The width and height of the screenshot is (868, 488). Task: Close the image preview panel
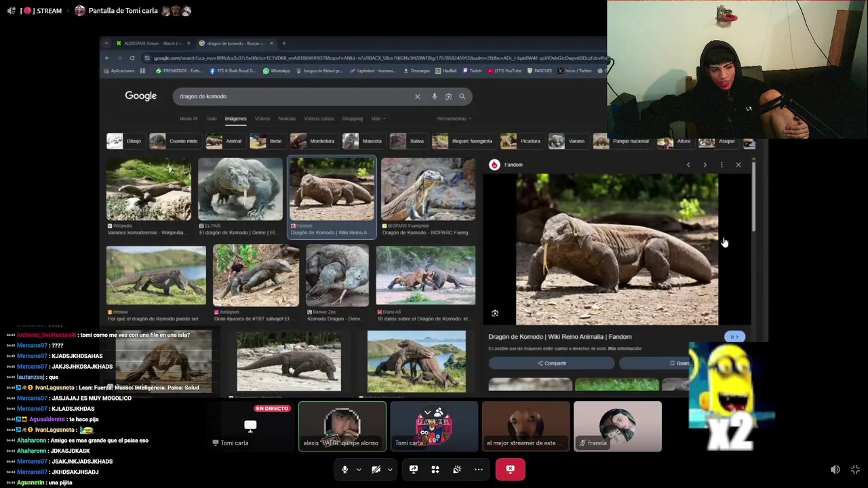738,165
